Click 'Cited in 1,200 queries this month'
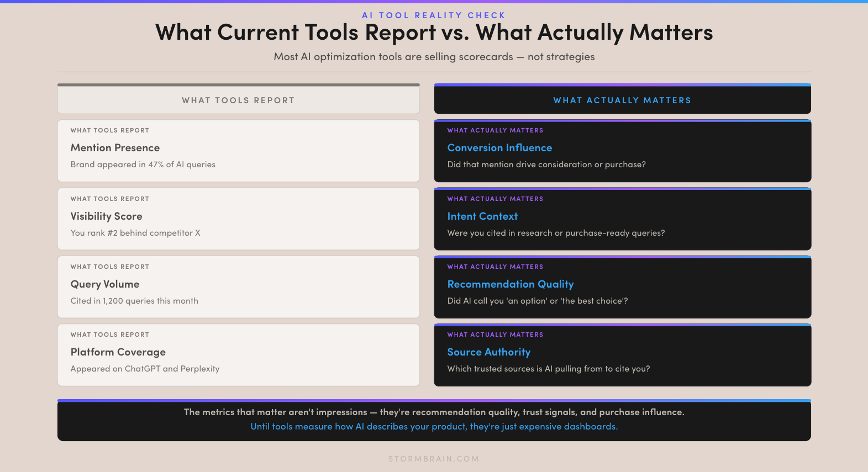 pos(134,301)
